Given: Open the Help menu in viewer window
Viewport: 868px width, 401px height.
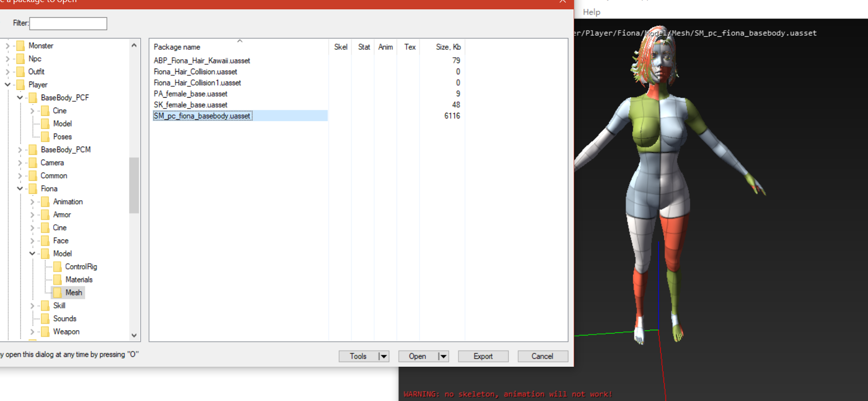Looking at the screenshot, I should [591, 12].
